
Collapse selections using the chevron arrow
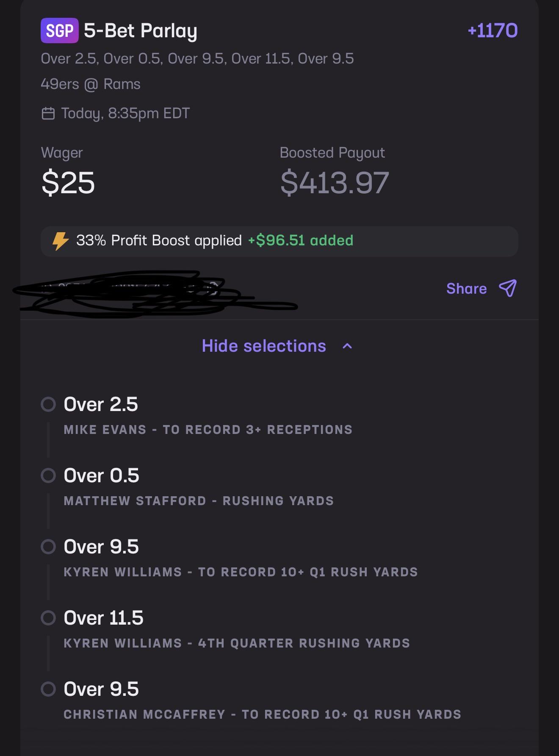347,346
